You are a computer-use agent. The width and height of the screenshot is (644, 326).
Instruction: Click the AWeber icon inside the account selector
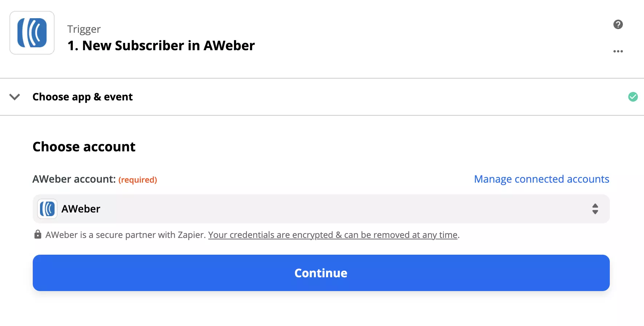47,209
